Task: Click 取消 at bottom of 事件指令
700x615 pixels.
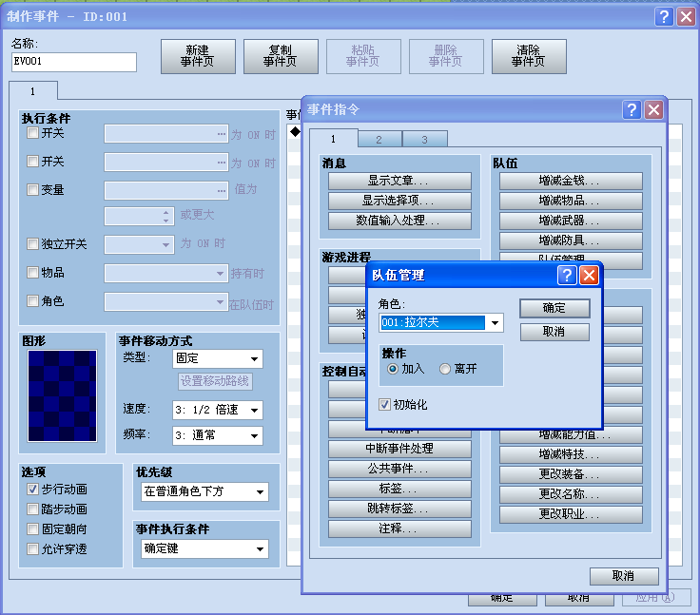Action: tap(624, 576)
